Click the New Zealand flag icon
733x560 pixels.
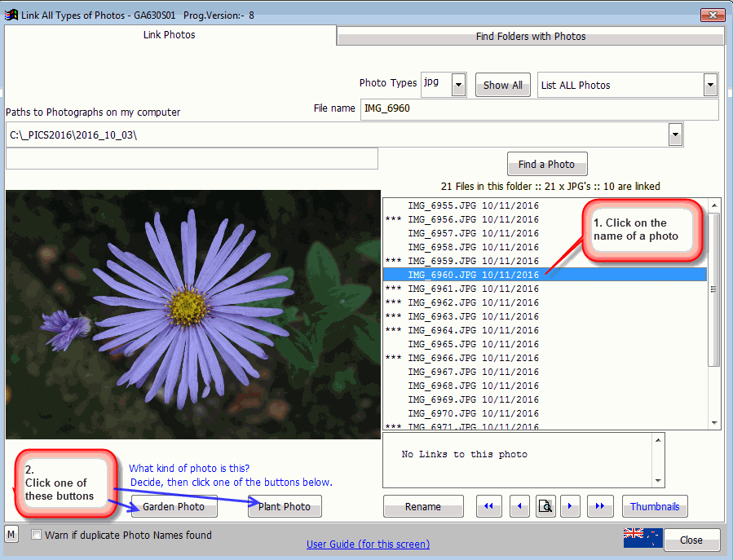[x=642, y=537]
